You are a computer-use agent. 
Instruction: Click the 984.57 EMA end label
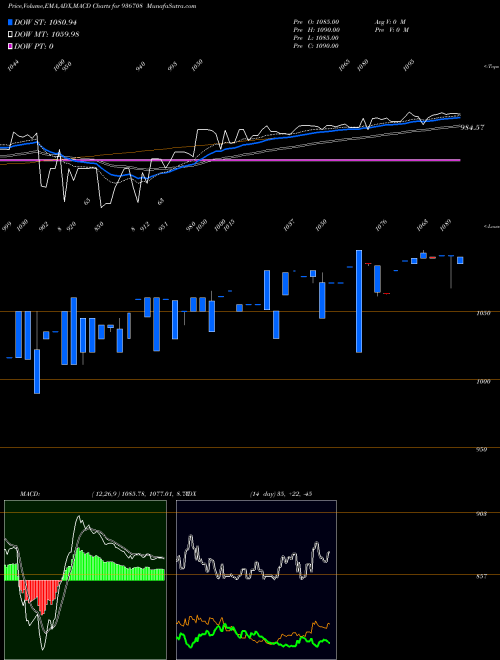472,127
